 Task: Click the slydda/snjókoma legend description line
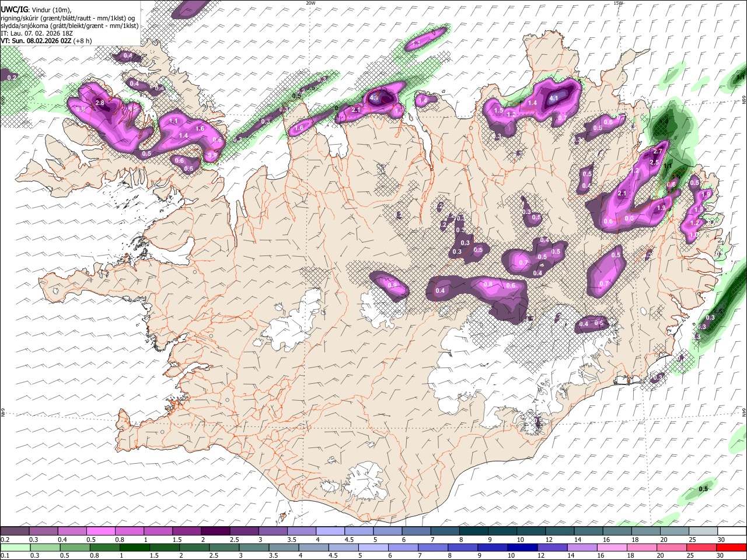[69, 26]
